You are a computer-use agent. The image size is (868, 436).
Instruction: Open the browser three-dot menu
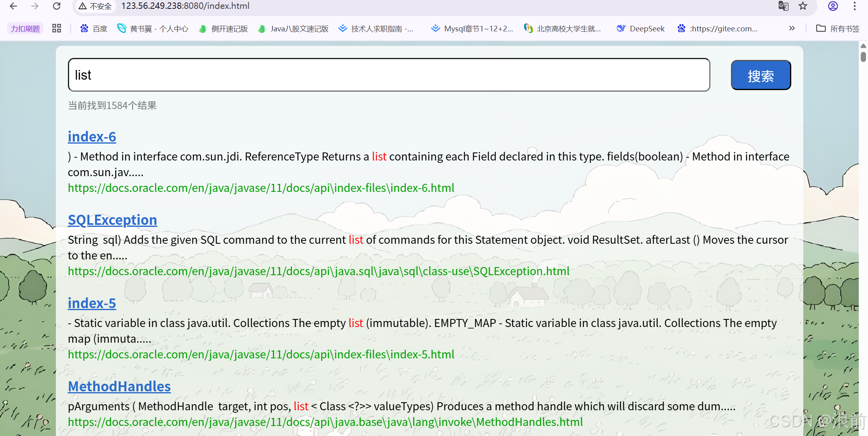pyautogui.click(x=855, y=6)
